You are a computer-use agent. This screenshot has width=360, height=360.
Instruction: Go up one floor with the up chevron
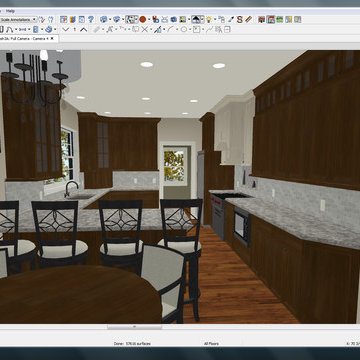point(83,29)
